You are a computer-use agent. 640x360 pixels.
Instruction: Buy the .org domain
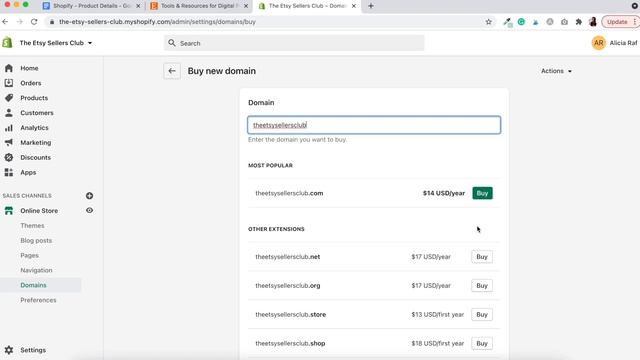pos(482,286)
